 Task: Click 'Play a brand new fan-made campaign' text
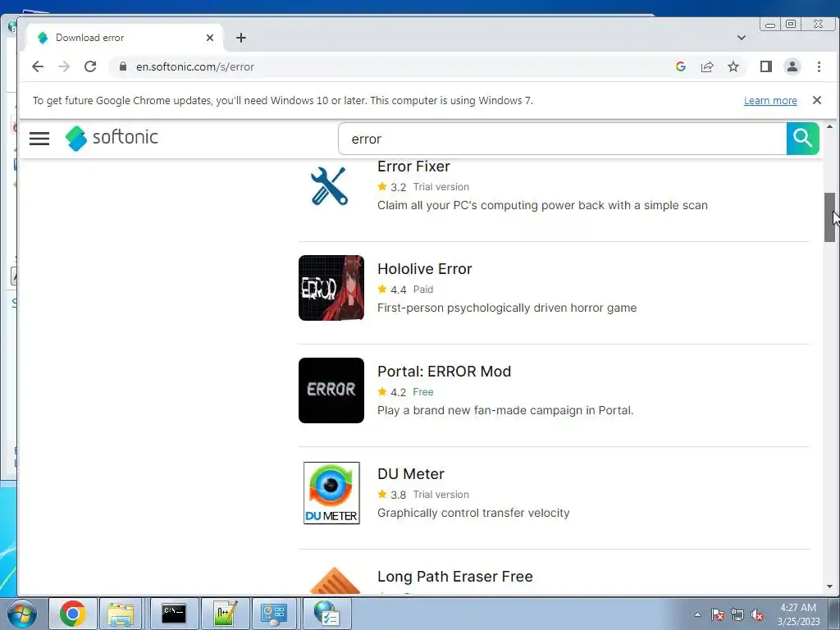point(505,410)
